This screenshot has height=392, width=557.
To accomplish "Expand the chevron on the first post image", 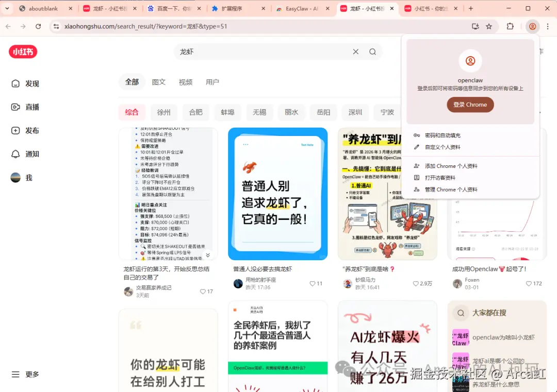I will tap(208, 255).
